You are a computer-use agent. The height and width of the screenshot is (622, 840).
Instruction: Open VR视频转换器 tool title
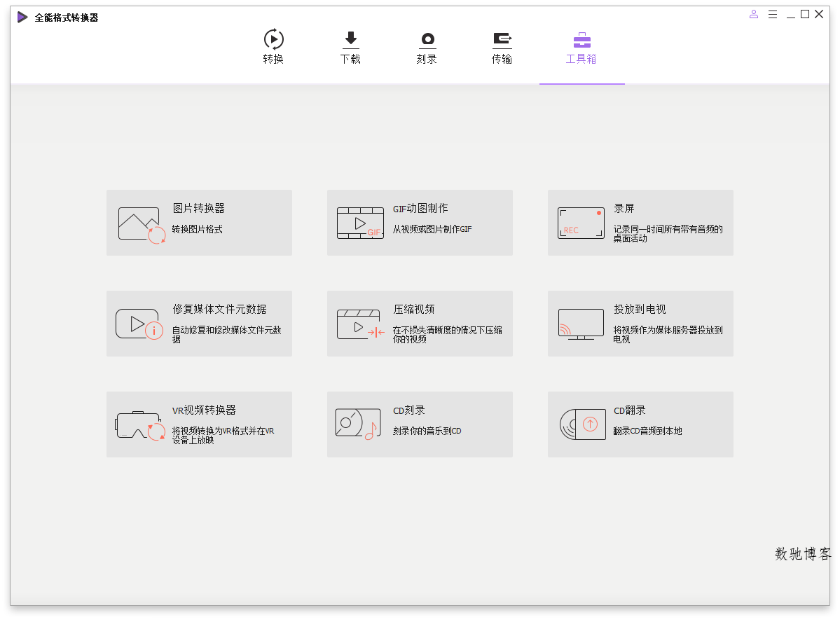coord(204,410)
